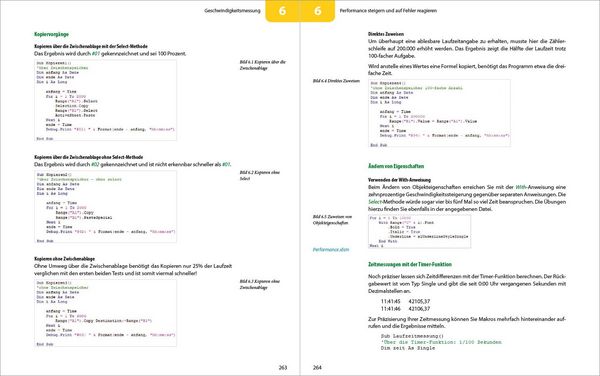Click the green "#01" in the first paragraph

(96, 54)
